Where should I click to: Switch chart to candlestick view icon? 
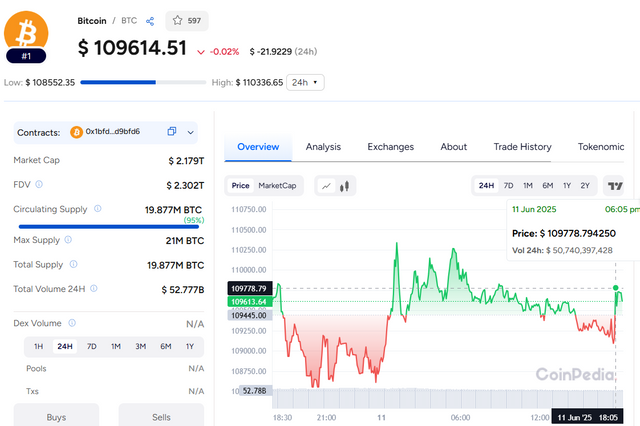[x=345, y=186]
